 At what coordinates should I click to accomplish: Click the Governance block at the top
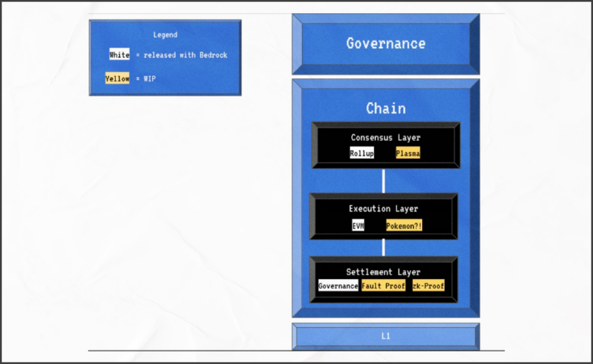(x=386, y=44)
